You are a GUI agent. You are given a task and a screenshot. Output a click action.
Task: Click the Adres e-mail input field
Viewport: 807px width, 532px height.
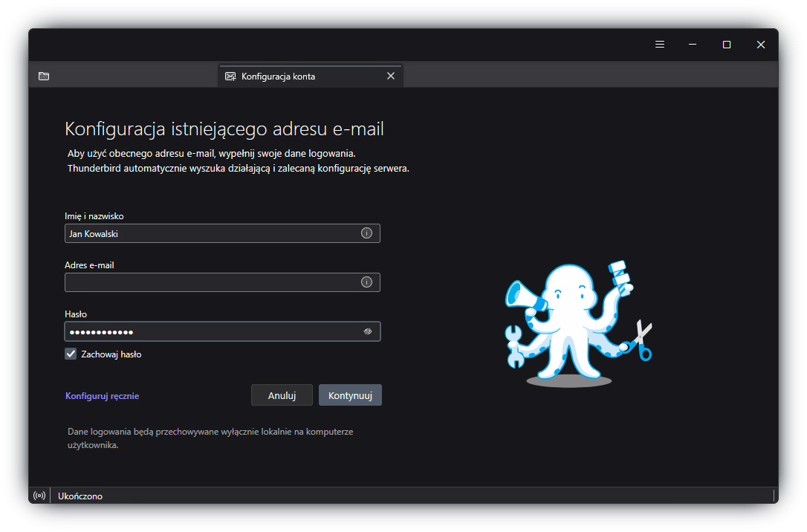coord(208,282)
